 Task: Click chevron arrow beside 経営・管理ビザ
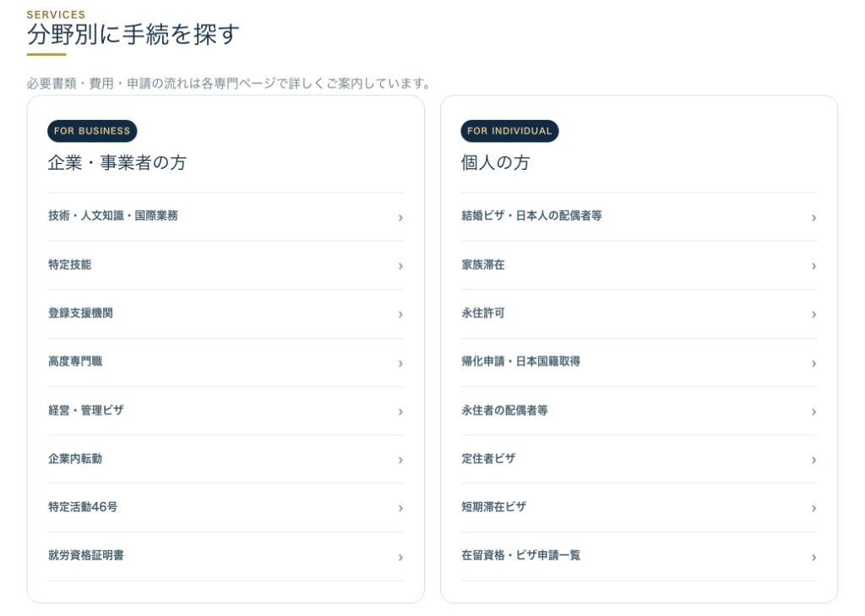[400, 412]
